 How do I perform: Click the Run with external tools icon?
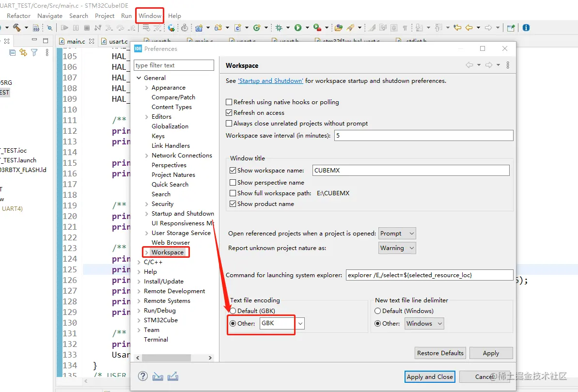pyautogui.click(x=317, y=28)
